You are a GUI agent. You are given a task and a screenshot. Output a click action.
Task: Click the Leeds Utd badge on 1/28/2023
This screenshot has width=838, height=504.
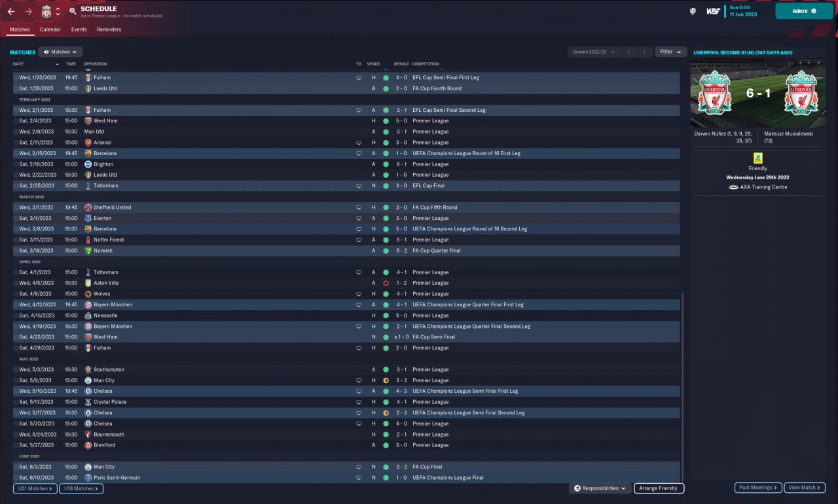pos(88,88)
